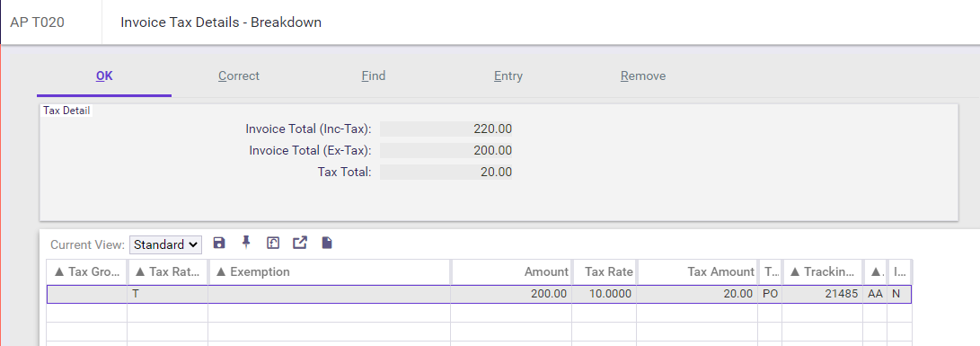Sort by the Tax Rate code column arrow
Viewport: 980px width, 346px height.
[x=140, y=271]
